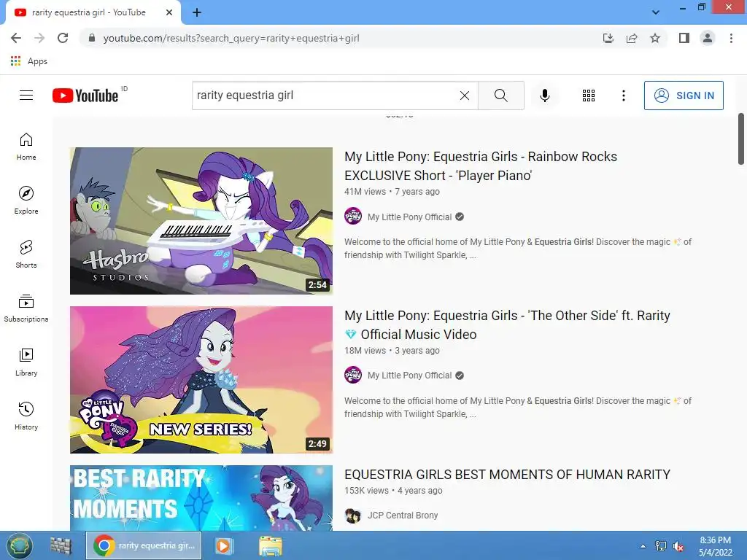The width and height of the screenshot is (747, 560).
Task: Play 'The Other Side' video thumbnail
Action: (x=201, y=379)
